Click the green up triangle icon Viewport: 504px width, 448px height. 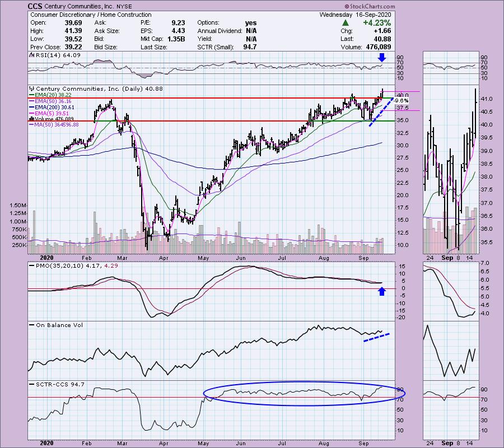coord(345,23)
